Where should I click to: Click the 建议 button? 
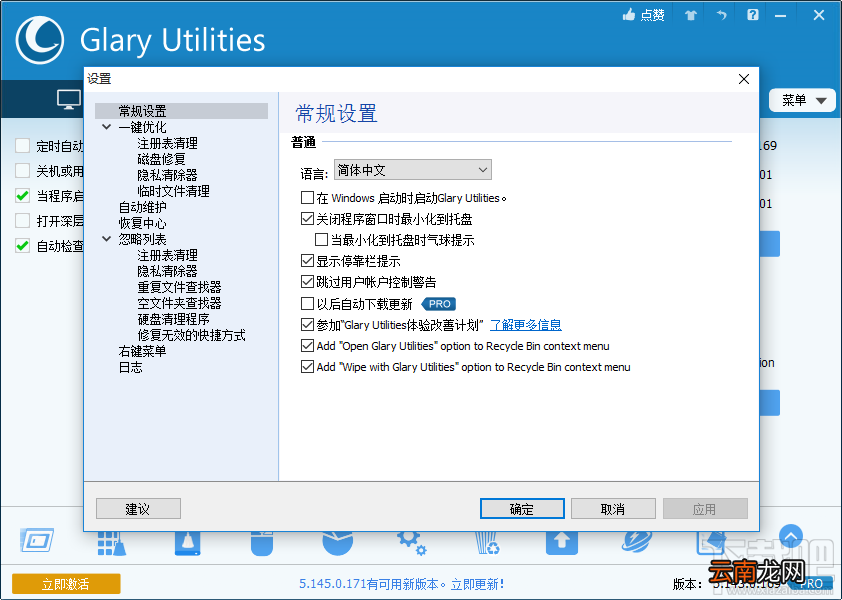coord(138,509)
